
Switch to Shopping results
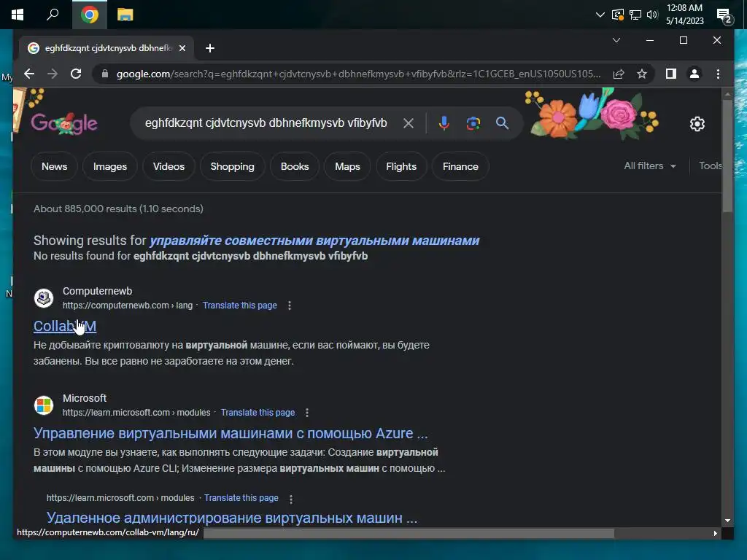coord(233,166)
